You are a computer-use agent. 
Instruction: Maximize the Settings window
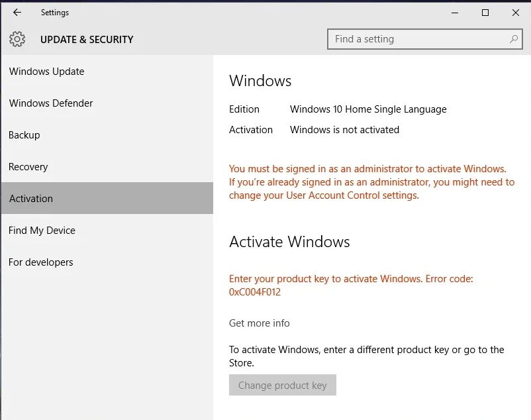pos(485,13)
